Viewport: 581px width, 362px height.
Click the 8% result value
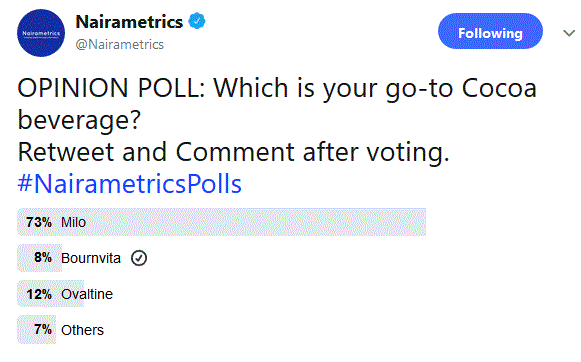click(43, 257)
